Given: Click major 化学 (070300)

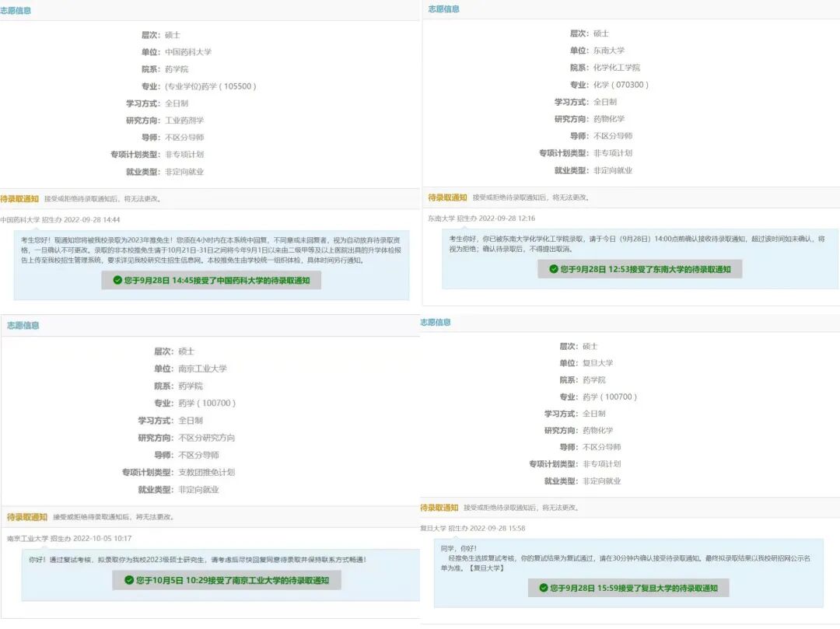Looking at the screenshot, I should (621, 85).
